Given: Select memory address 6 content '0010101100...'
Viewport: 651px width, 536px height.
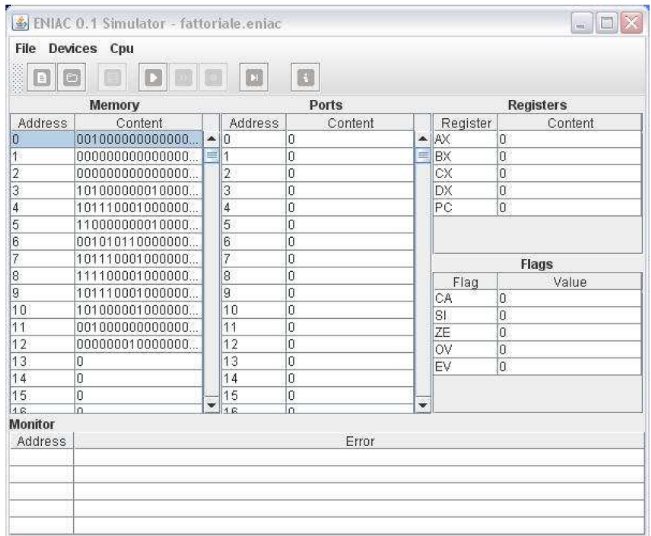Looking at the screenshot, I should pos(139,242).
